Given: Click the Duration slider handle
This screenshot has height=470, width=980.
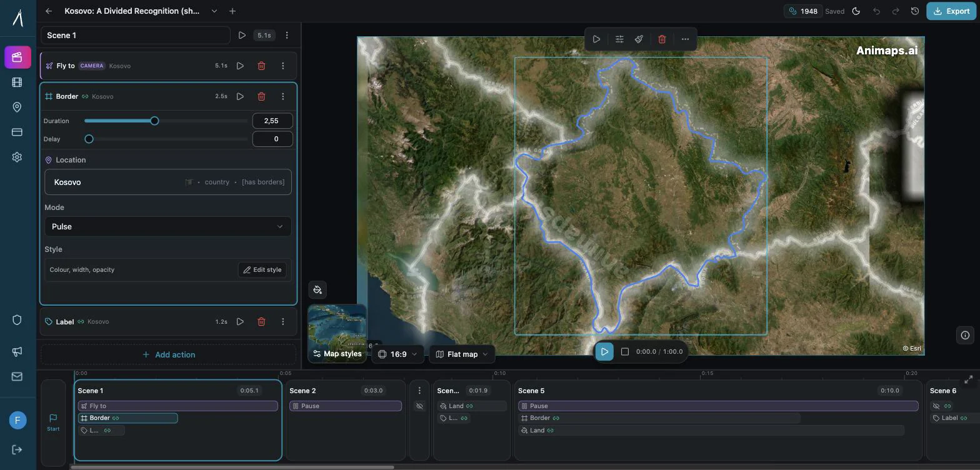Looking at the screenshot, I should point(154,121).
